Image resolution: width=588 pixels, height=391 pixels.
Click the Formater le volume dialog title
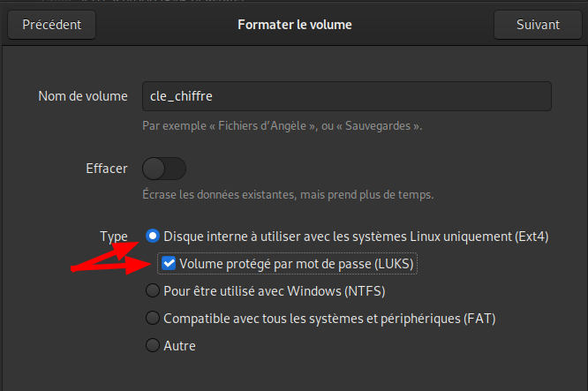pyautogui.click(x=295, y=25)
